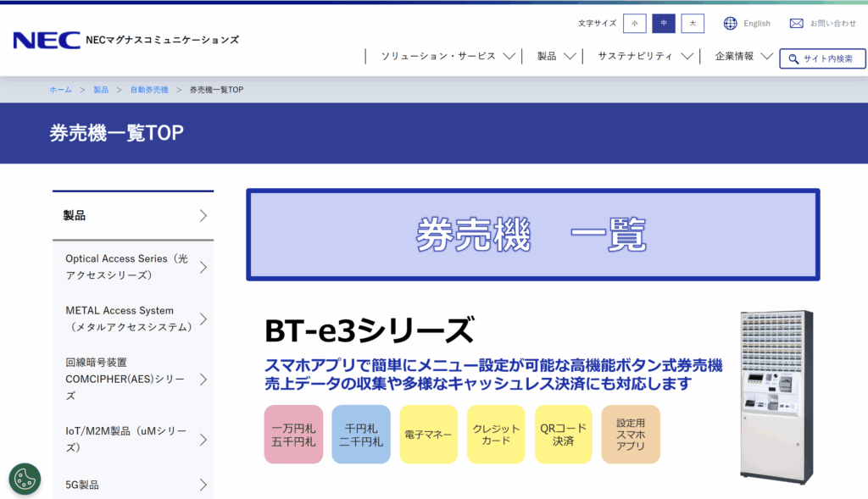
Task: Click the クレジットカード badge
Action: click(x=496, y=435)
